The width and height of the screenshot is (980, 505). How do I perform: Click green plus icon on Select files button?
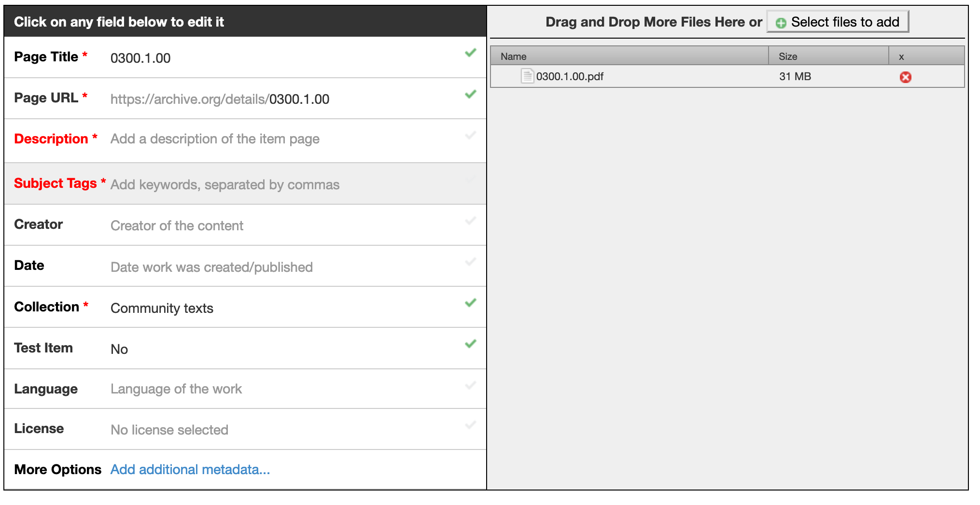(x=781, y=22)
